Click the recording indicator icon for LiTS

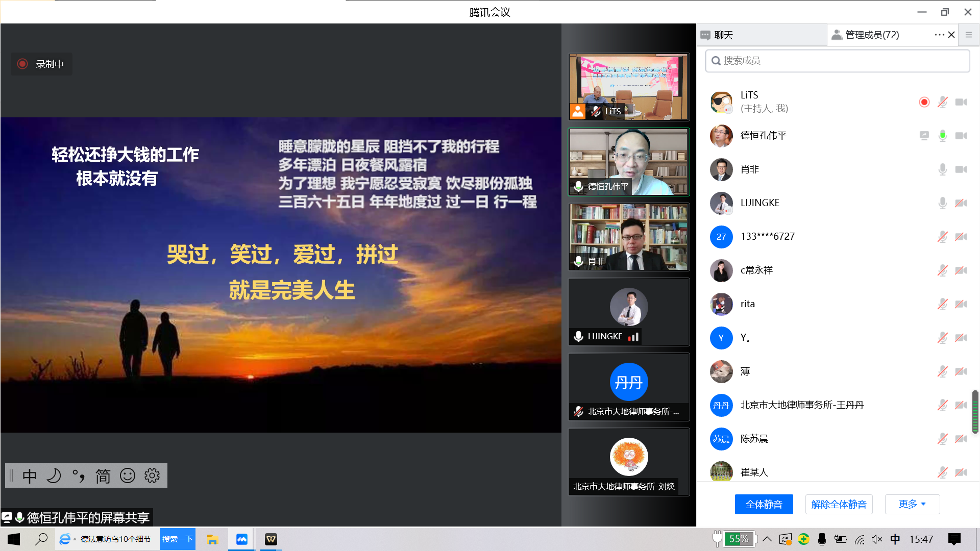tap(924, 102)
